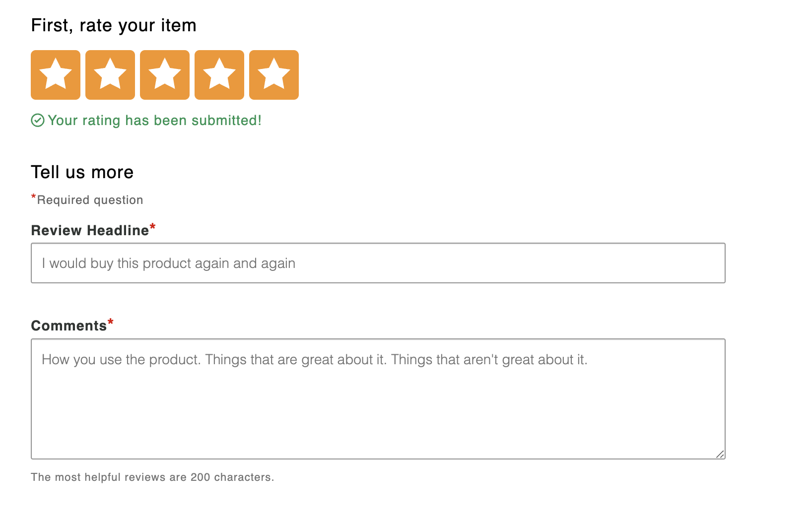
Task: Click the Comments field label
Action: coord(69,326)
